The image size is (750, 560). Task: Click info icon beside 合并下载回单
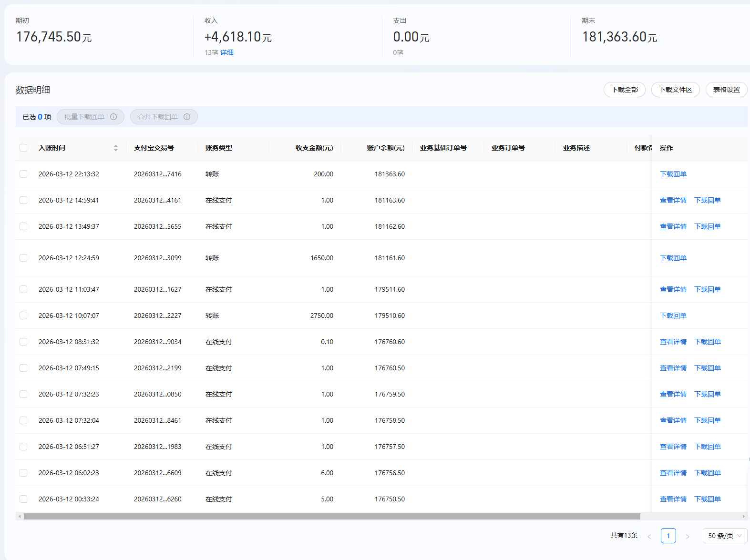click(187, 117)
